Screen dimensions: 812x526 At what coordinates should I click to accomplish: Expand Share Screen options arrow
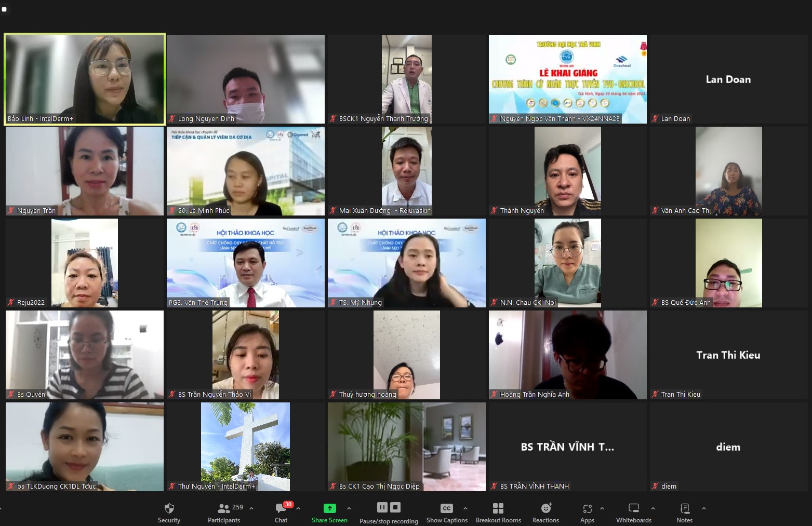click(x=349, y=508)
